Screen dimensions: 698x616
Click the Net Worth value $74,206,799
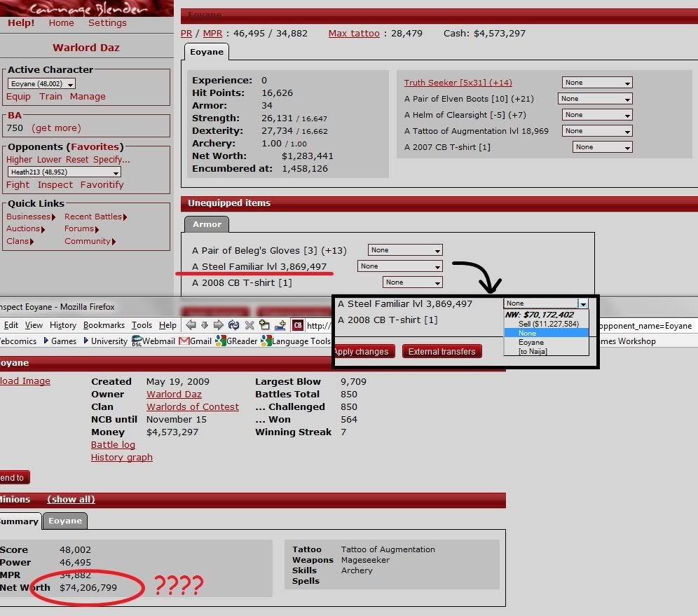(x=88, y=587)
